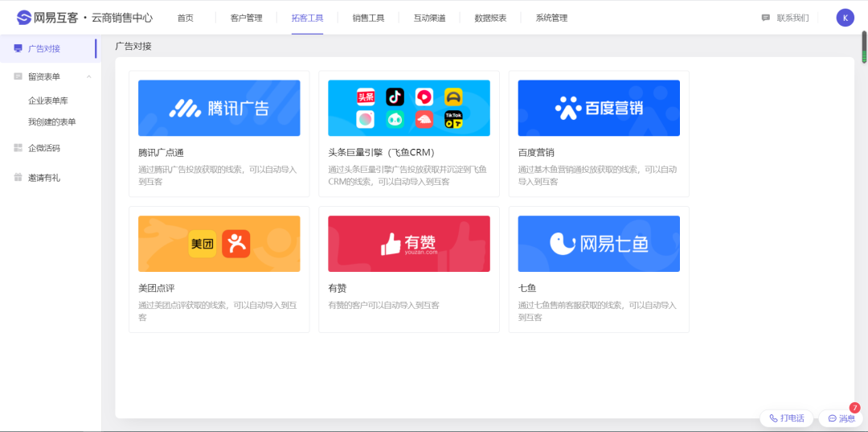
Task: Open the user avatar K
Action: click(x=845, y=18)
